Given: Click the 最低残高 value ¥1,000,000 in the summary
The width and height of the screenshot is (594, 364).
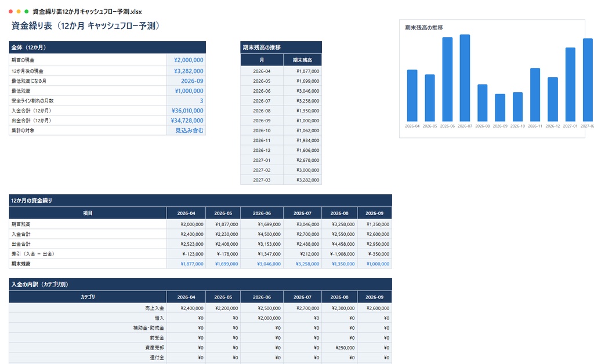Looking at the screenshot, I should click(x=186, y=91).
